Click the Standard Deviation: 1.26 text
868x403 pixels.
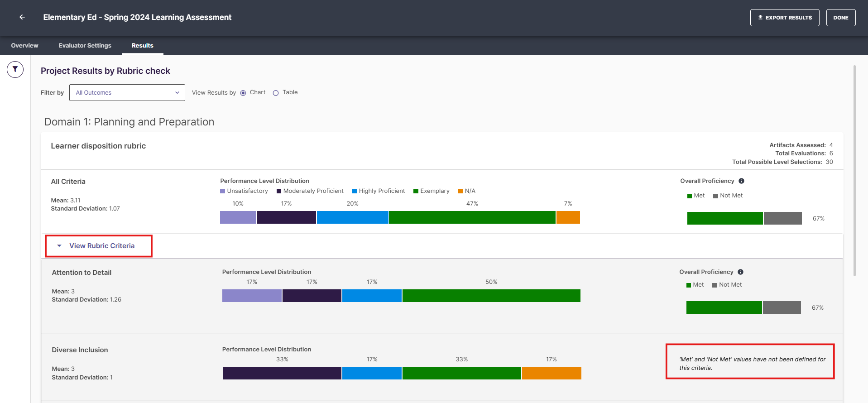[86, 300]
